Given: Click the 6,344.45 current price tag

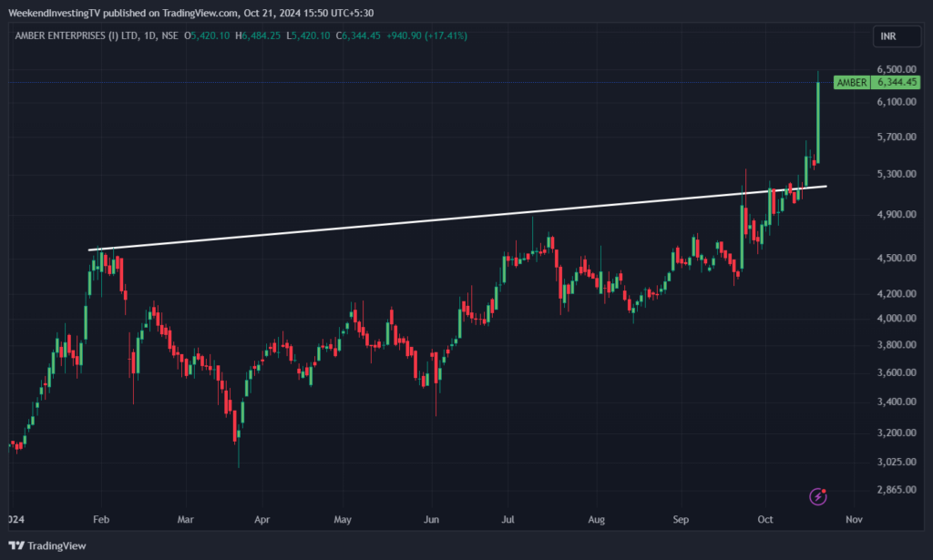Looking at the screenshot, I should point(897,83).
